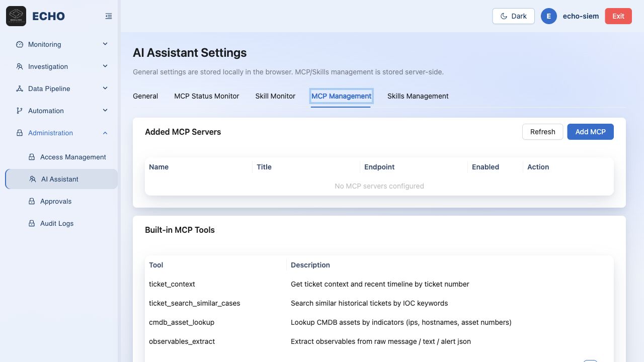Expand the Automation menu chevron
This screenshot has height=362, width=644.
[x=105, y=111]
